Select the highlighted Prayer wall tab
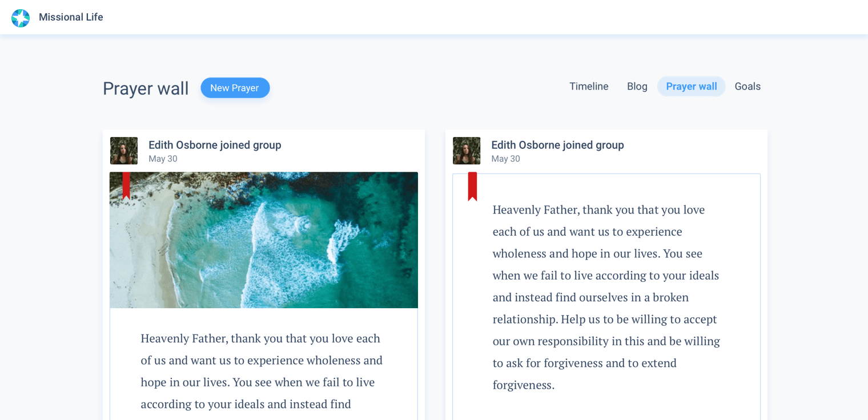This screenshot has width=868, height=420. click(x=691, y=86)
